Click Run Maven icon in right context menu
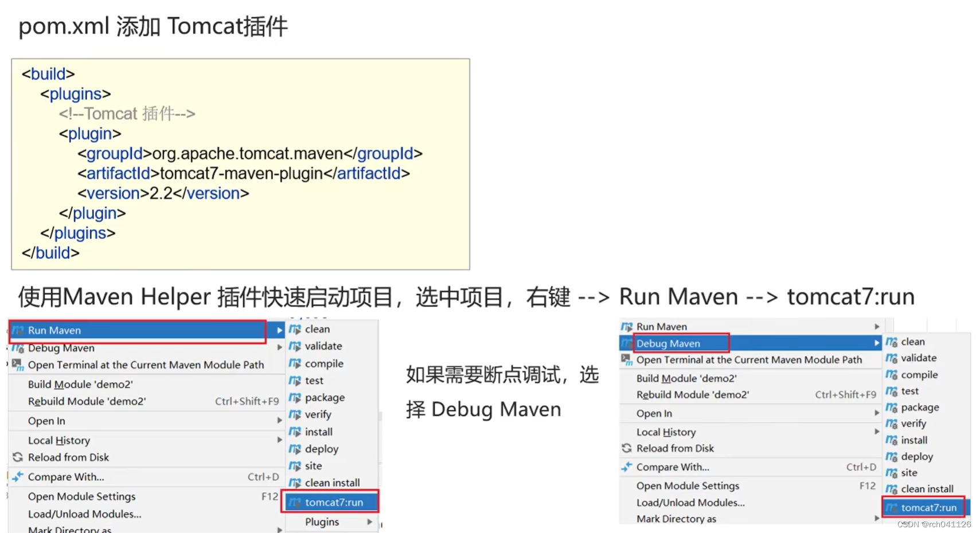Viewport: 980px width, 533px height. (x=626, y=327)
